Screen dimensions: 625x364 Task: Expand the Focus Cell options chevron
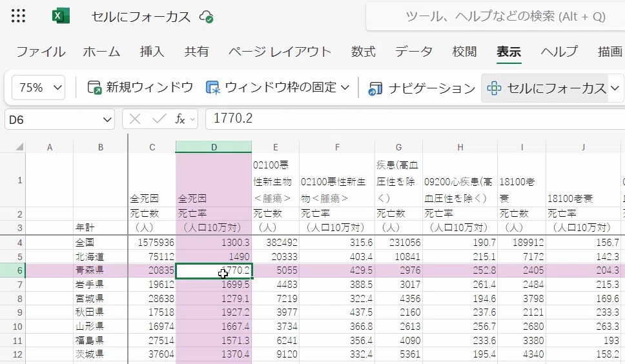(x=615, y=88)
